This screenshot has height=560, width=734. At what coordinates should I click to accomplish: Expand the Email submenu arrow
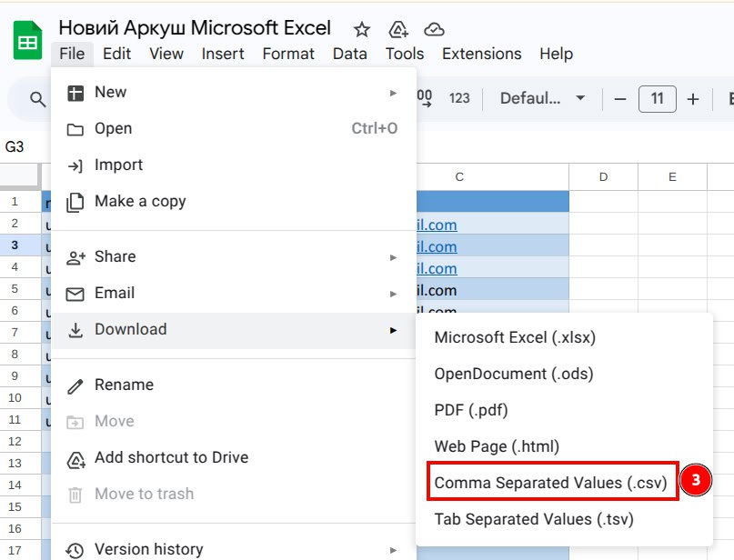point(393,294)
